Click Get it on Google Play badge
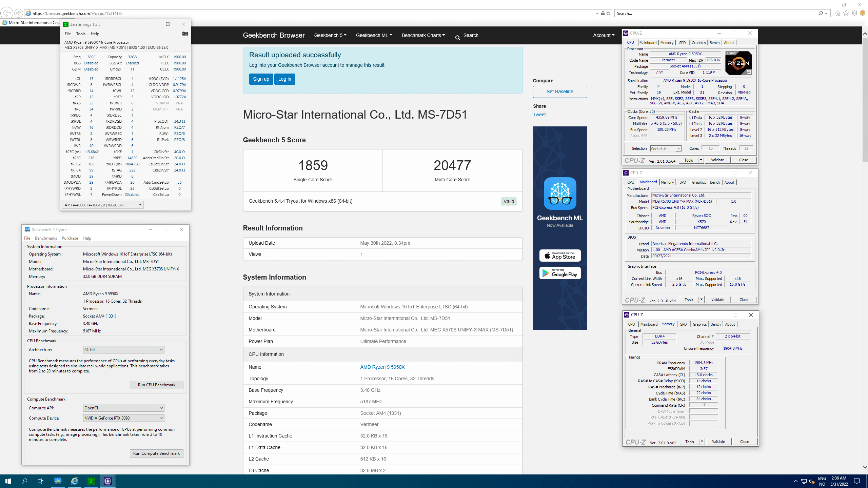The height and width of the screenshot is (488, 868). 560,273
